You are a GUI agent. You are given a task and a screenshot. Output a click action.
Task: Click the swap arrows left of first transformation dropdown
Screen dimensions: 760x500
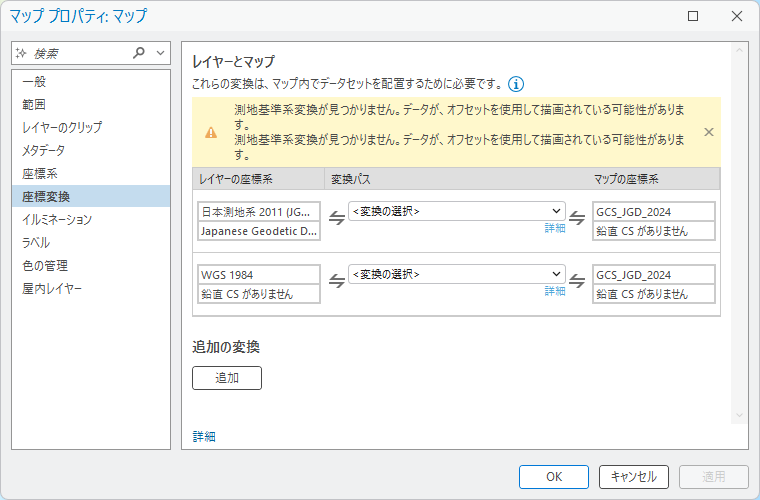[337, 220]
